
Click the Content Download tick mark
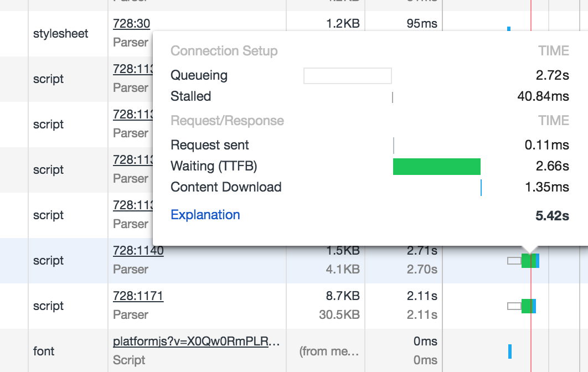(481, 188)
